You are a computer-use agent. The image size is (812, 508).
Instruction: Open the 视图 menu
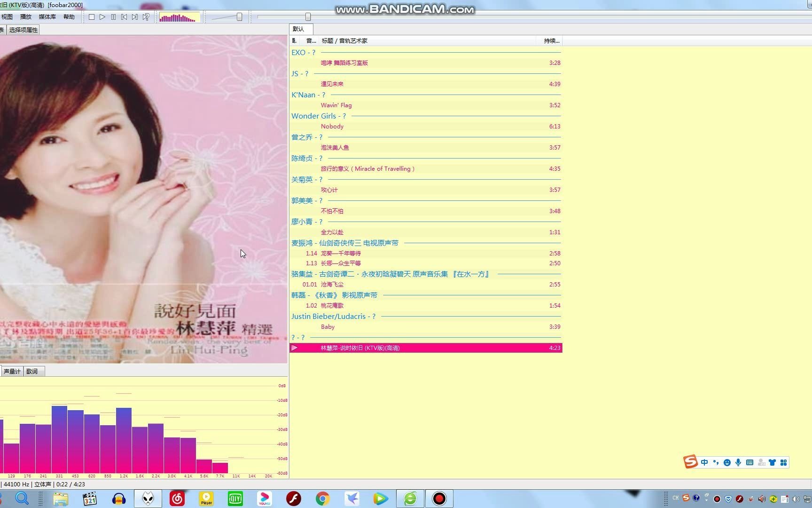[7, 17]
